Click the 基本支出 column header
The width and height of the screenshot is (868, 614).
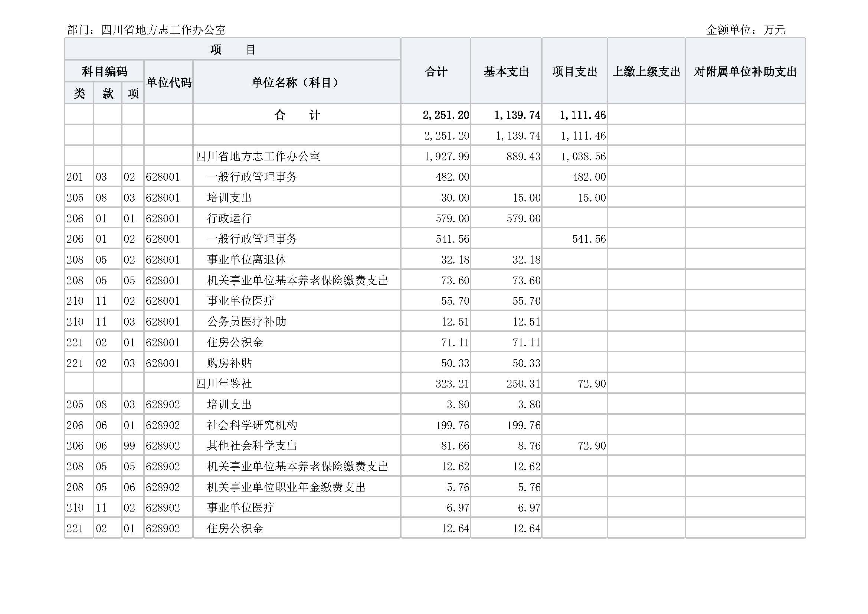pos(506,71)
